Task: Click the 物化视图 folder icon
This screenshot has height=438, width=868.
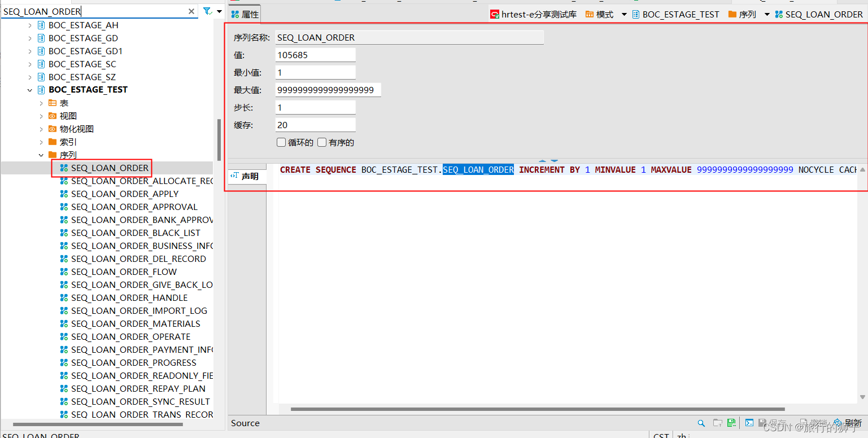Action: [x=53, y=129]
